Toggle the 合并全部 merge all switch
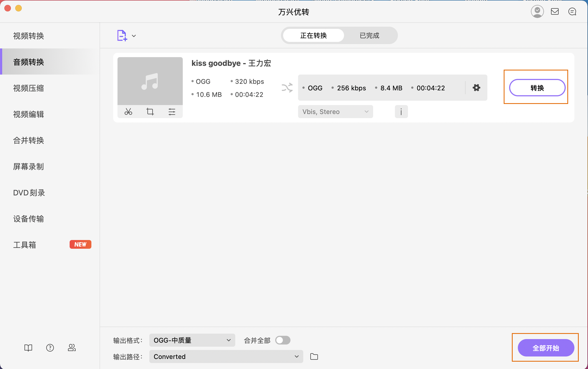The width and height of the screenshot is (588, 369). tap(282, 340)
